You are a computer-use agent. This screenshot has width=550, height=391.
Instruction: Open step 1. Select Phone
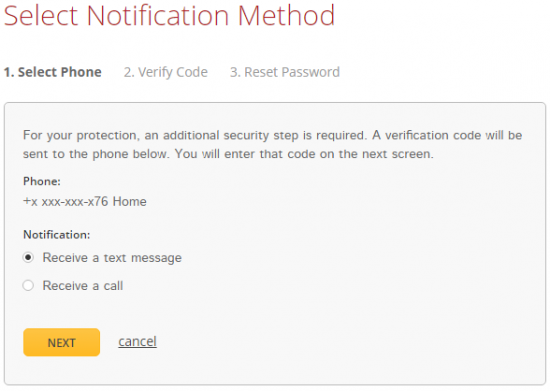coord(53,72)
